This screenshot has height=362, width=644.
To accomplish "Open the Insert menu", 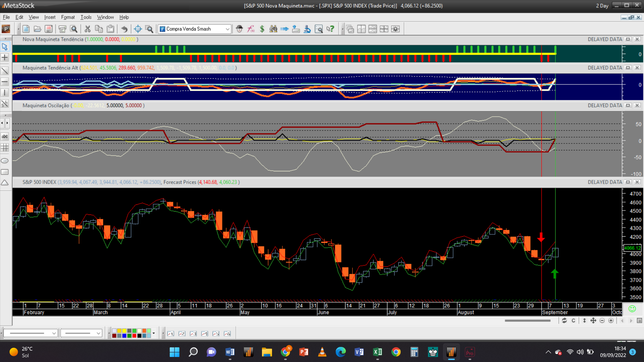I will (50, 17).
